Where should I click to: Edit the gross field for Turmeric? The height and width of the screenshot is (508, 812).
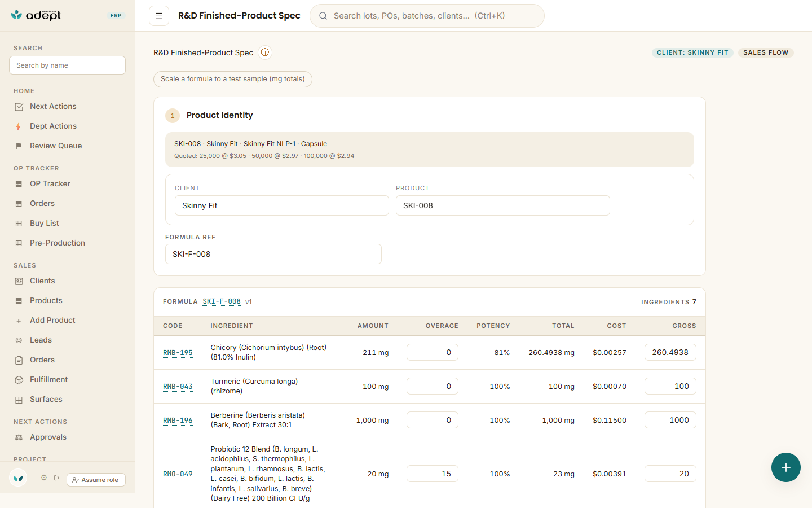coord(670,386)
